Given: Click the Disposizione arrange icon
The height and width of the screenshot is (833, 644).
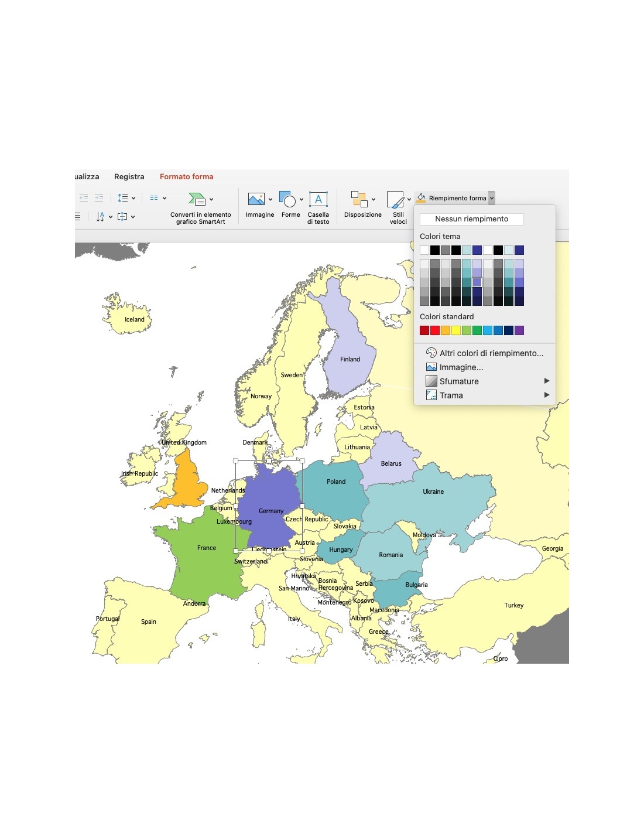Looking at the screenshot, I should pos(359,200).
